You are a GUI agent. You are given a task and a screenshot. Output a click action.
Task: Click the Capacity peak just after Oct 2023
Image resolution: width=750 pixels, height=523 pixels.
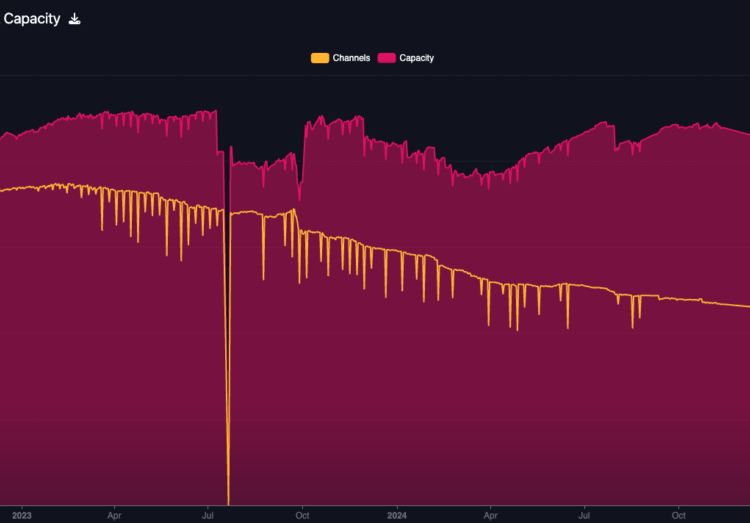coord(321,117)
